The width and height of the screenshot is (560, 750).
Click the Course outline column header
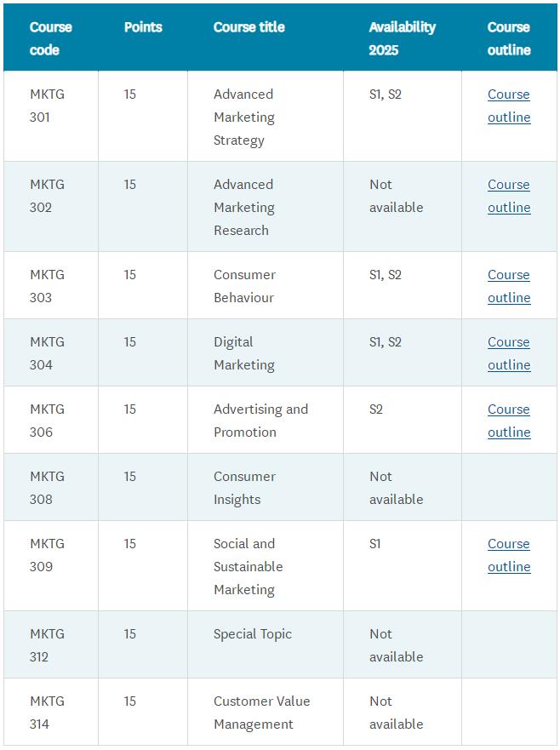point(509,38)
